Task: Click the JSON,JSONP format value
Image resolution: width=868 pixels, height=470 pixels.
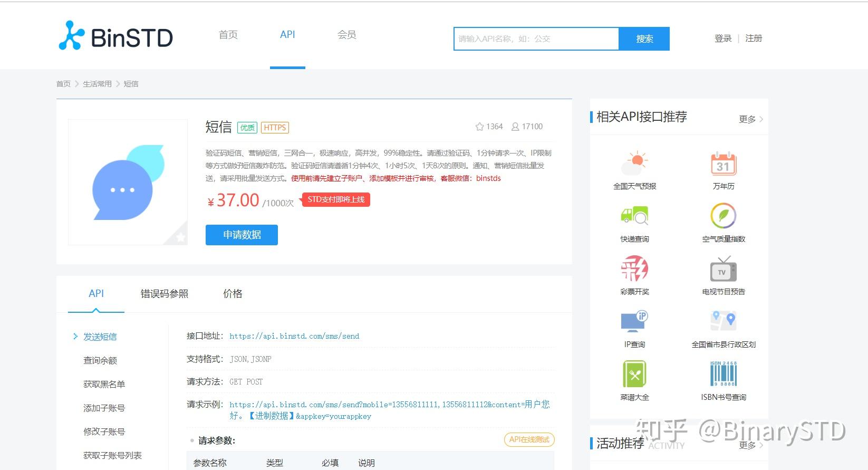Action: tap(250, 359)
